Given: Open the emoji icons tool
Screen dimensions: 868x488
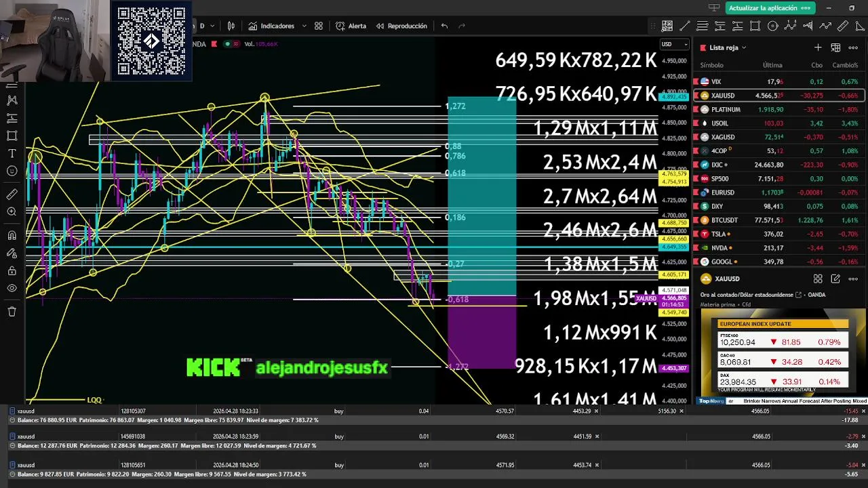Looking at the screenshot, I should (12, 171).
